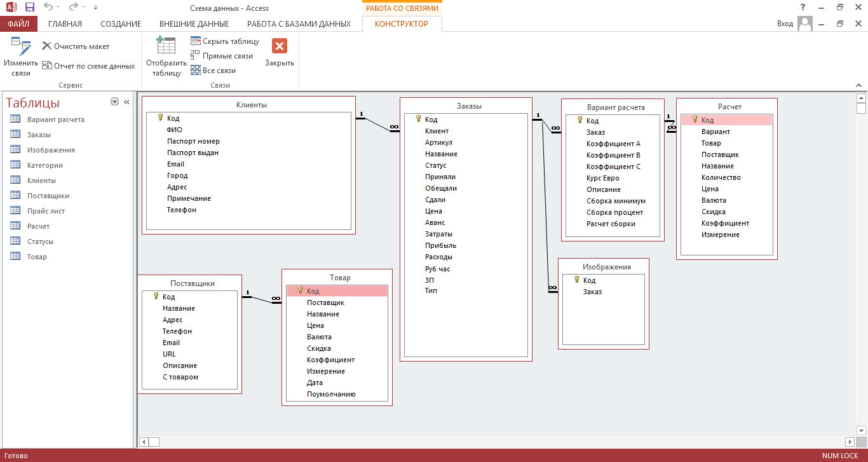
Task: Open Customize Quick Access Toolbar dropdown
Action: coord(95,8)
